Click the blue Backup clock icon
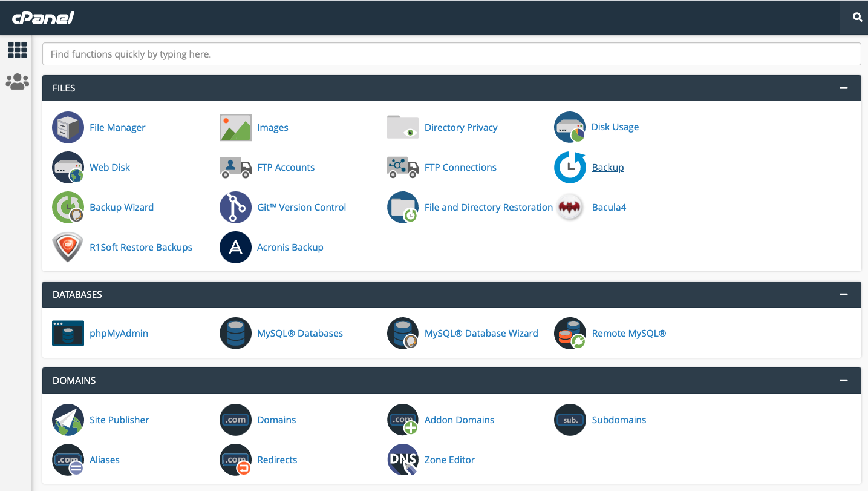This screenshot has width=868, height=491. (x=570, y=167)
